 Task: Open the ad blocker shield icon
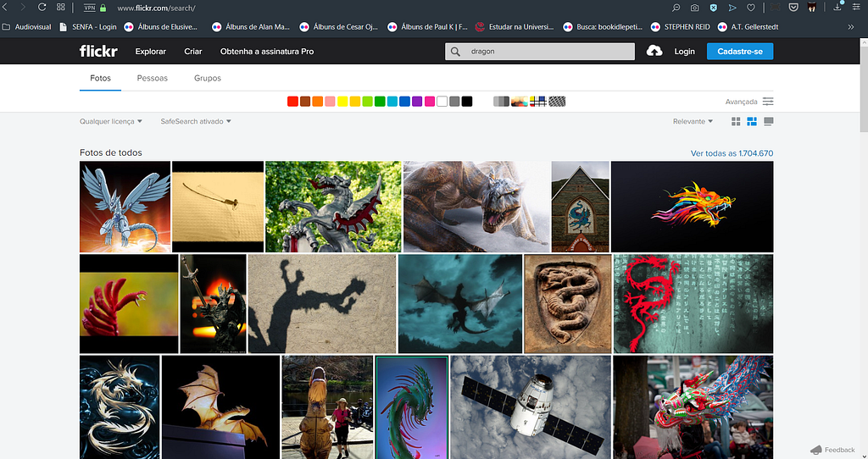pos(714,8)
